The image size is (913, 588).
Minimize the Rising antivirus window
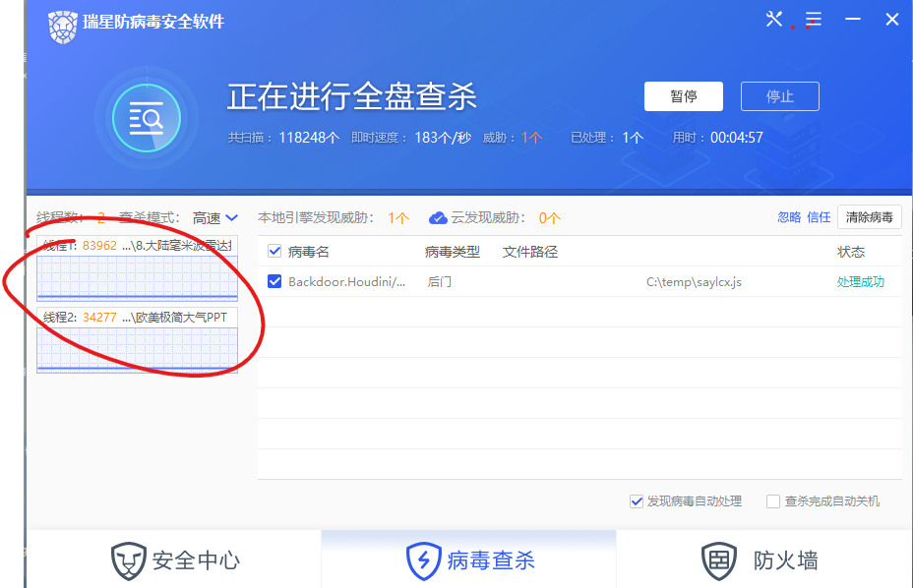pyautogui.click(x=853, y=20)
